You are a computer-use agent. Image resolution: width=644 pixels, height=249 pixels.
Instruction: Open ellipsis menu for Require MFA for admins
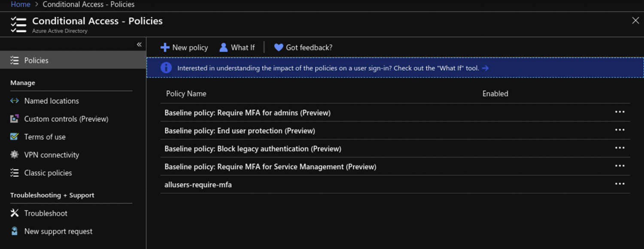pyautogui.click(x=620, y=112)
